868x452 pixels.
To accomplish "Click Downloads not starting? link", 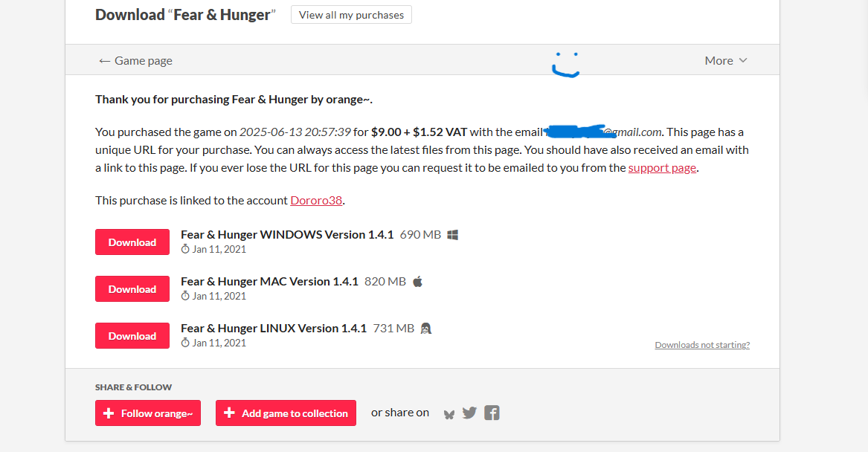I will click(x=702, y=345).
